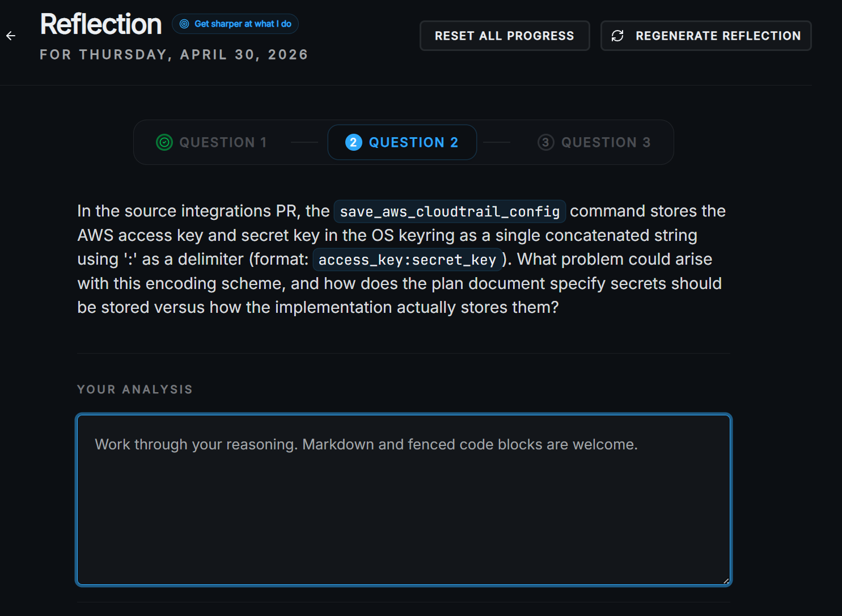Select the Question 2 step
Image resolution: width=842 pixels, height=616 pixels.
[402, 142]
